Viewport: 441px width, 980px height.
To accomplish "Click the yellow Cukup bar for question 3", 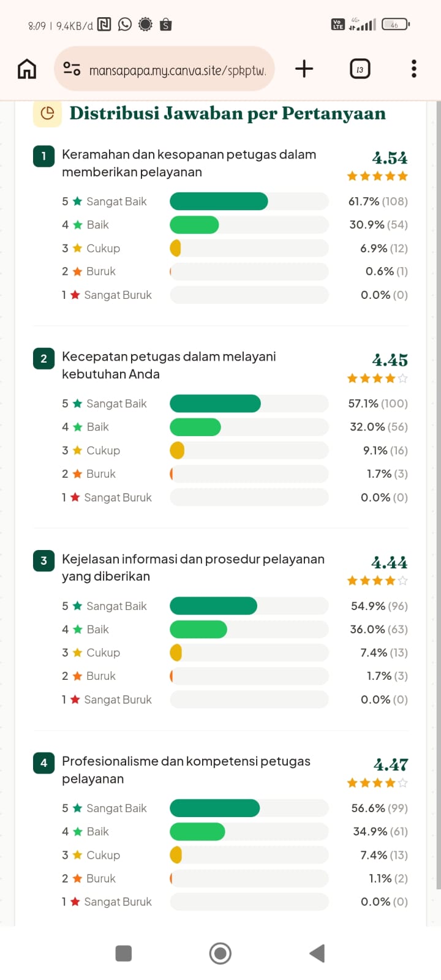I will tap(176, 652).
